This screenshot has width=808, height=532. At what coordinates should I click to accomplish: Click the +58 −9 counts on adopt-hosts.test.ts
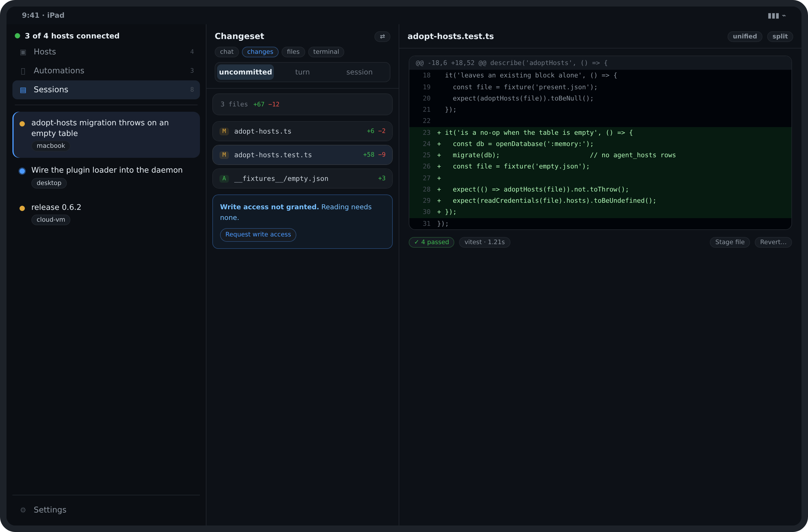374,155
